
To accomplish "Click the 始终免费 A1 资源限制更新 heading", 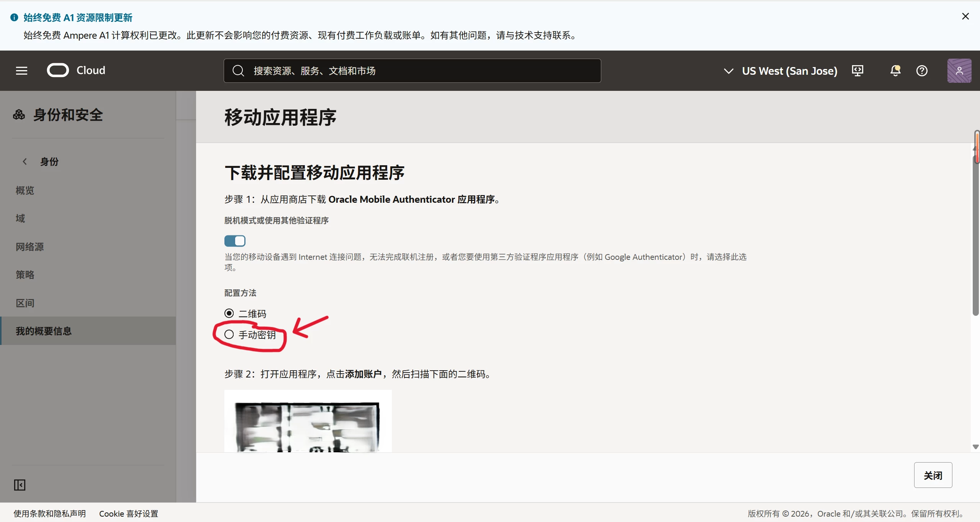I will coord(78,18).
